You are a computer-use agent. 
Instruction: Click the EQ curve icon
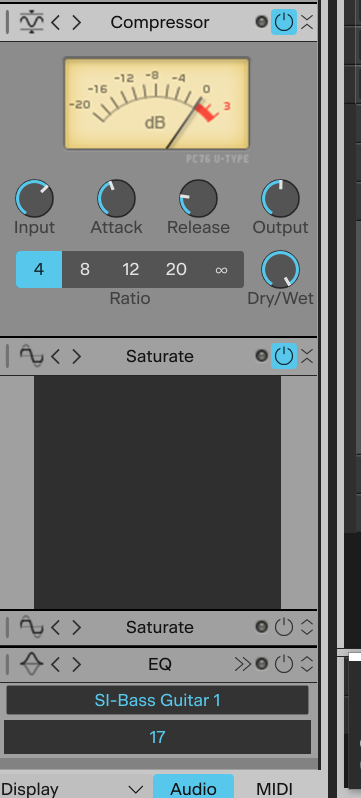pyautogui.click(x=31, y=664)
